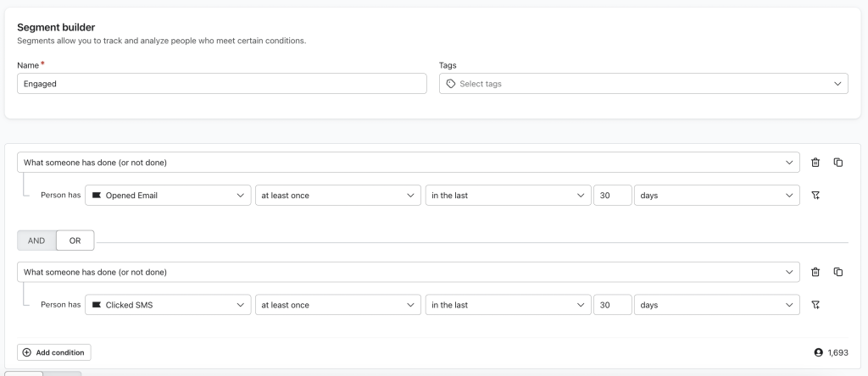Add filter to Clicked SMS condition
This screenshot has height=376, width=868.
[815, 305]
